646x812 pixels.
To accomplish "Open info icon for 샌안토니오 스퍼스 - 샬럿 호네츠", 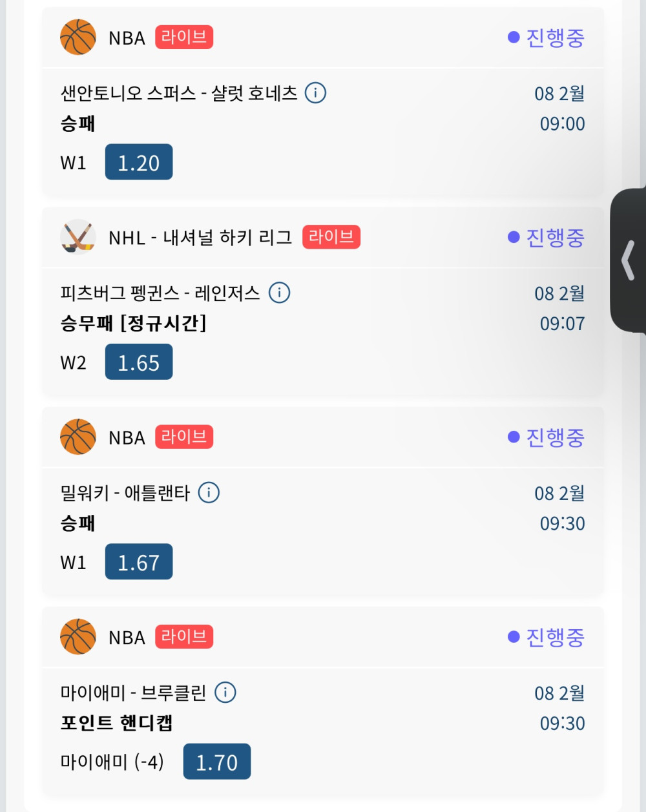I will [x=315, y=93].
